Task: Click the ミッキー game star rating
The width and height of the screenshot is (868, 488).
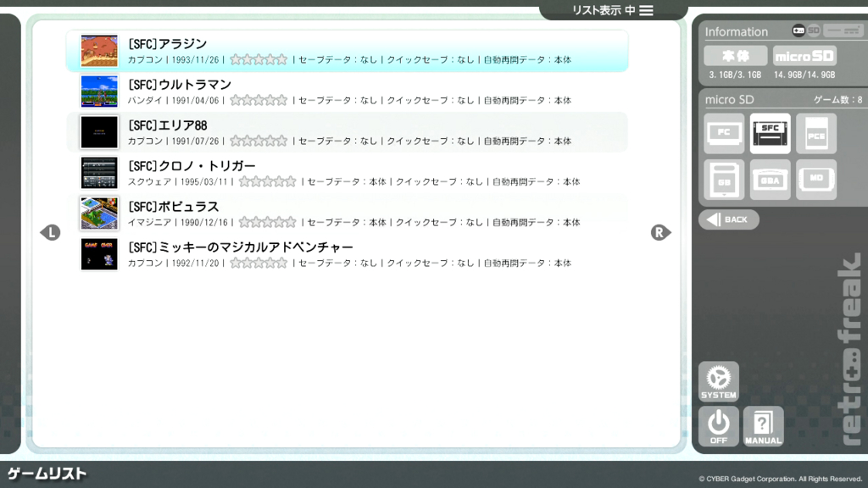Action: point(259,263)
